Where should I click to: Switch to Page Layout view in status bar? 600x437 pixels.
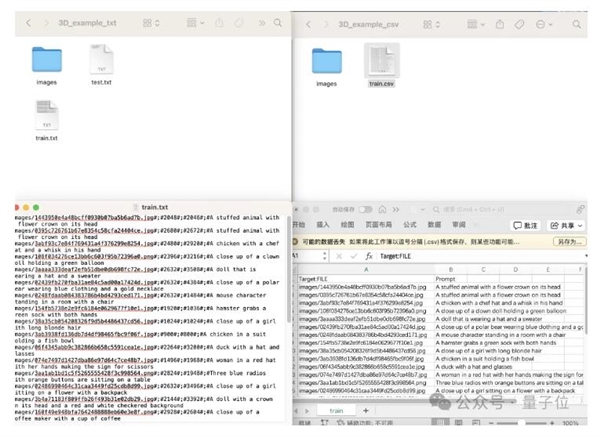point(458,422)
